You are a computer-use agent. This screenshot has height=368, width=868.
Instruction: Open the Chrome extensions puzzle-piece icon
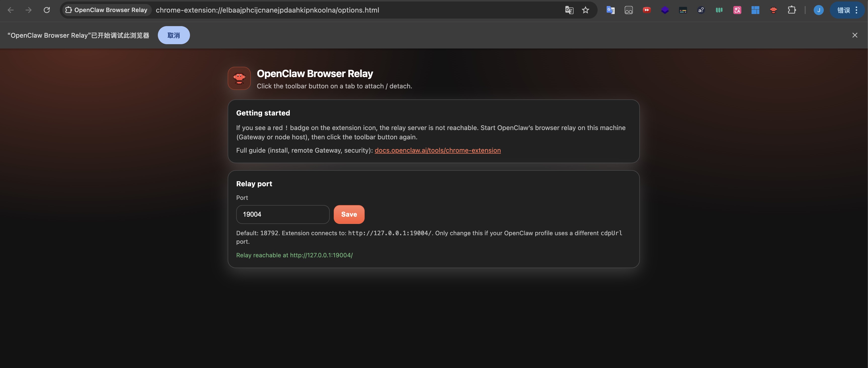tap(792, 10)
